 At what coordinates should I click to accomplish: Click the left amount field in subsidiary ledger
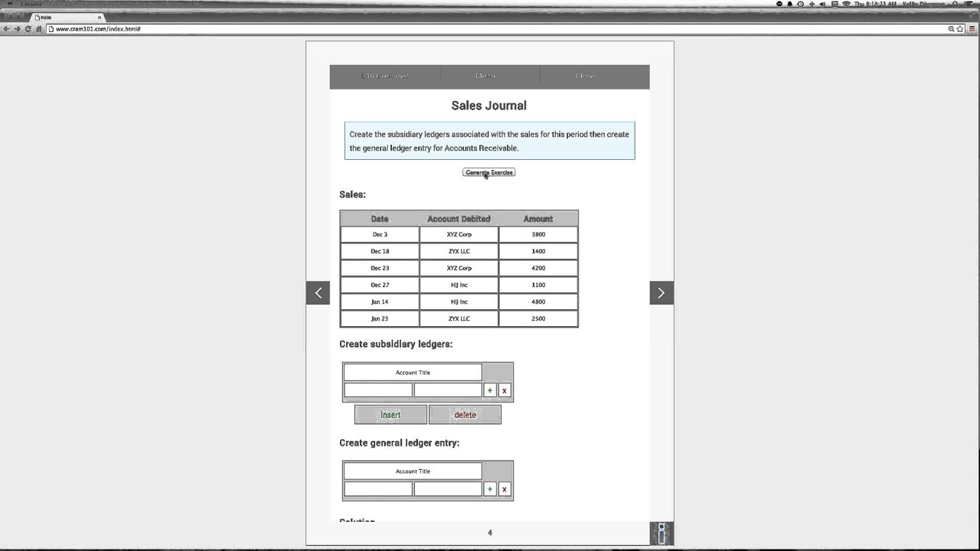(378, 390)
